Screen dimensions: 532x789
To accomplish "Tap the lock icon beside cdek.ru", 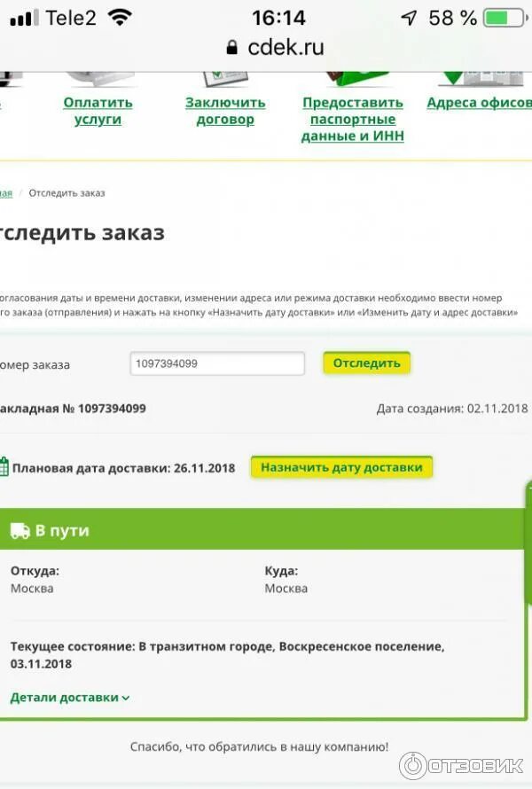I will coord(231,48).
